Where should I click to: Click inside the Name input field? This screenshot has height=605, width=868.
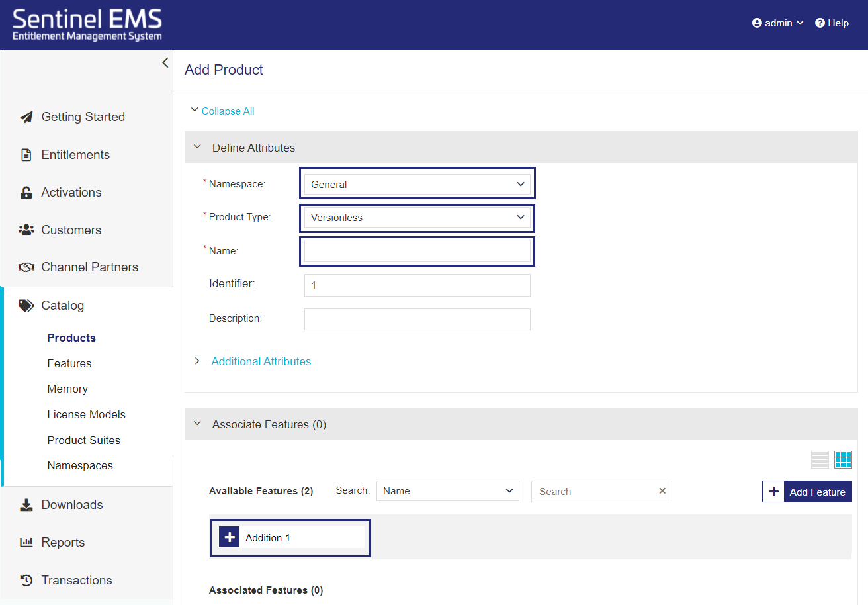click(417, 252)
